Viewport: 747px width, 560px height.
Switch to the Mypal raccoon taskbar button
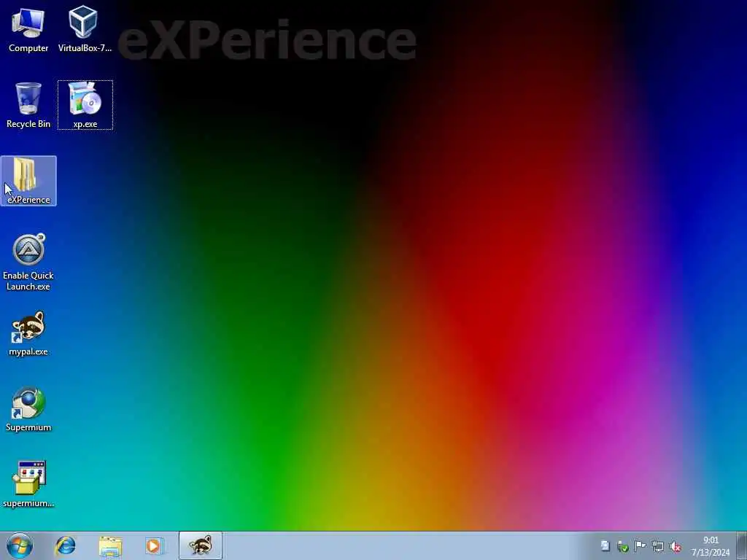click(201, 545)
